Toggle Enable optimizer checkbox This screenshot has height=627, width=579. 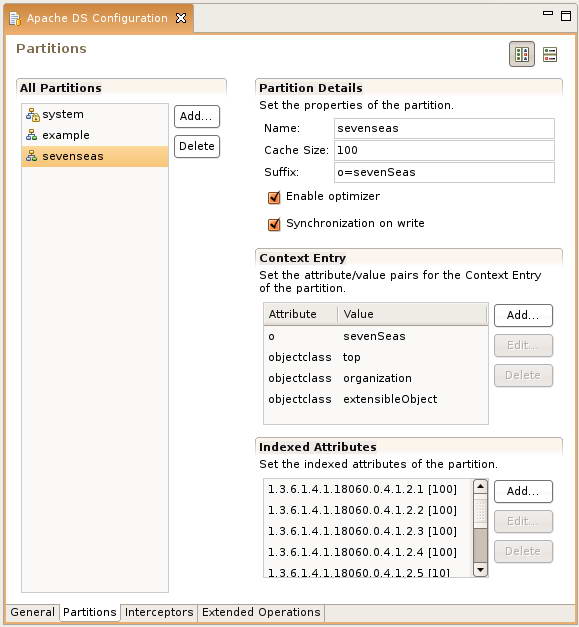[x=274, y=197]
